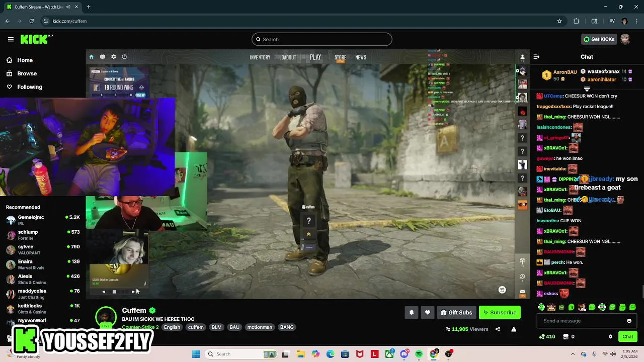The image size is (644, 362).
Task: Click the CS2 friends icon top-right of stream
Action: click(522, 57)
